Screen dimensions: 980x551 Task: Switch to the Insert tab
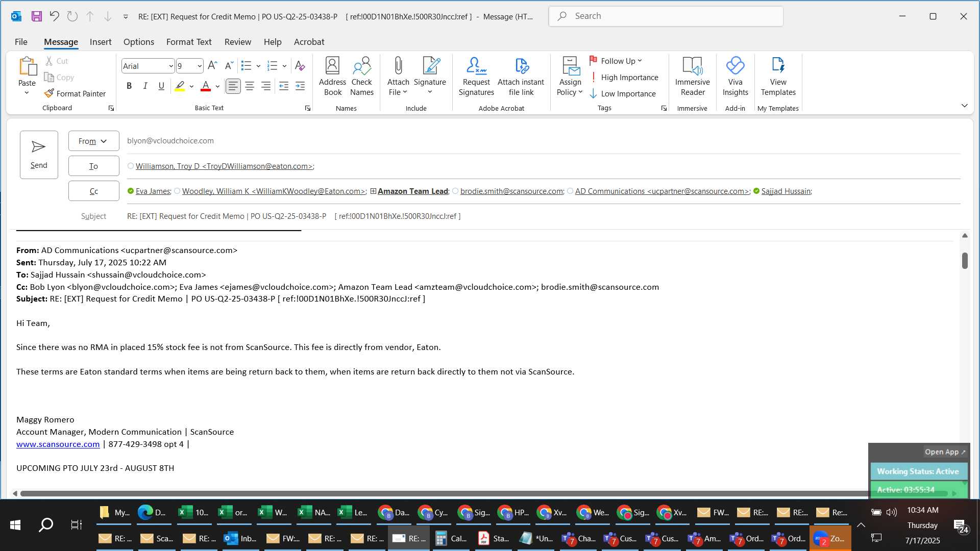(101, 42)
